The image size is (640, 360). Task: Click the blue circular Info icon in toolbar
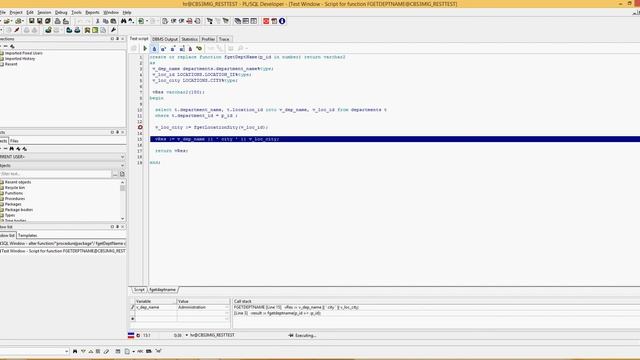(282, 21)
